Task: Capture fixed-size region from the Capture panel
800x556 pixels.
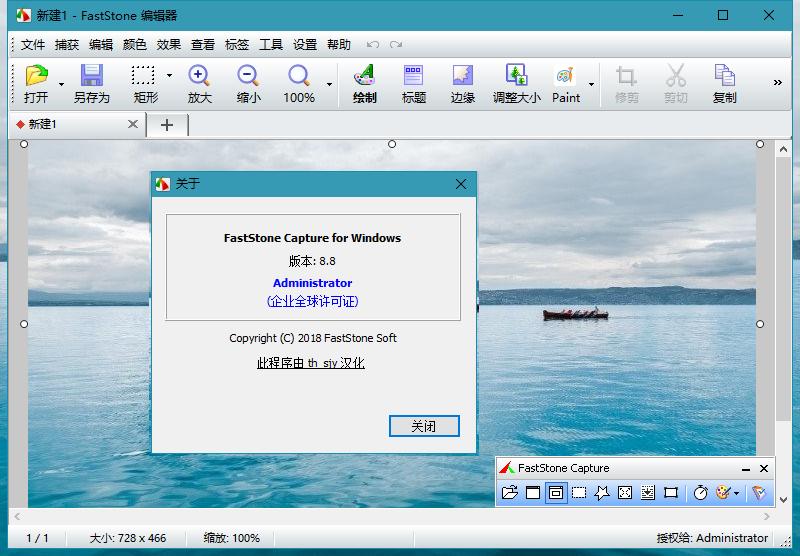Action: pos(671,492)
